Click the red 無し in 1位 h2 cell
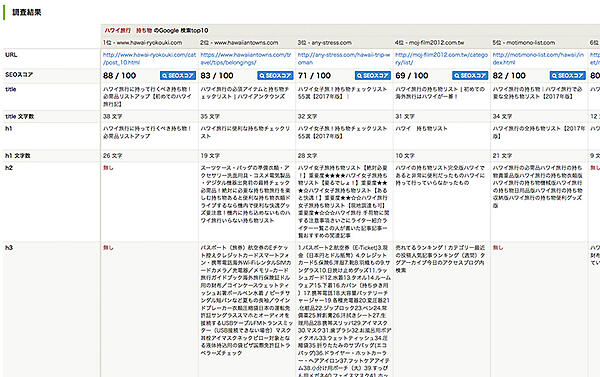 tap(108, 168)
